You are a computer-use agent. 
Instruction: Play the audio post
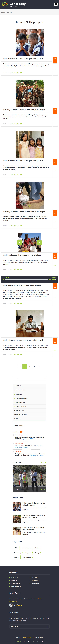tap(4, 279)
